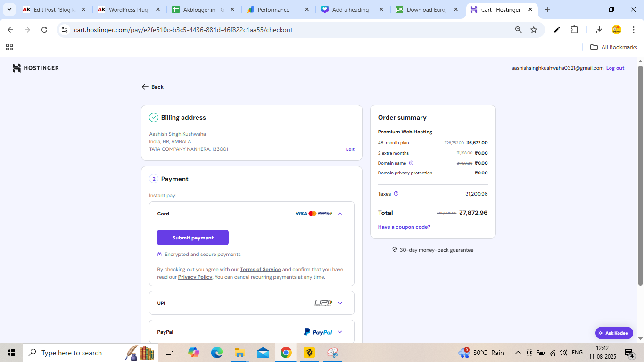Viewport: 644px width, 362px height.
Task: Collapse the Card payment section
Action: click(x=340, y=214)
